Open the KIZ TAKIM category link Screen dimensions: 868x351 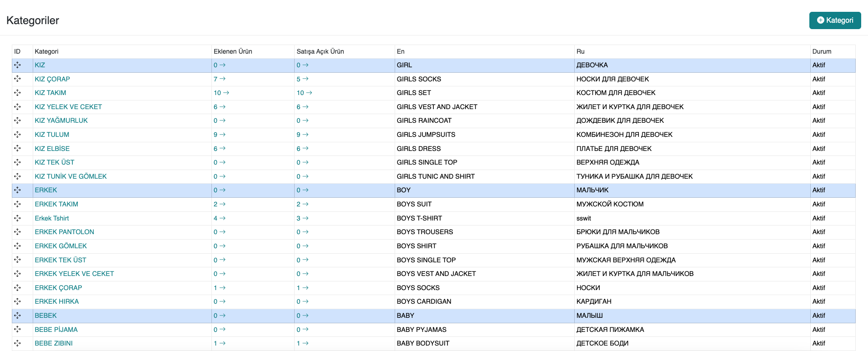click(50, 93)
